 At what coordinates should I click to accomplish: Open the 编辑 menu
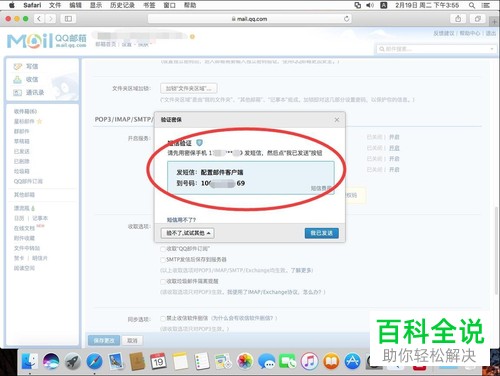[x=76, y=5]
